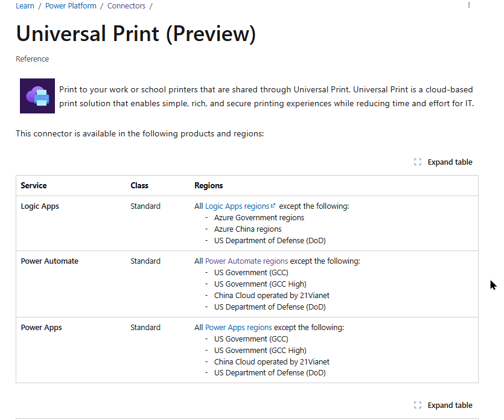
Task: Click the Regions column header
Action: 209,185
